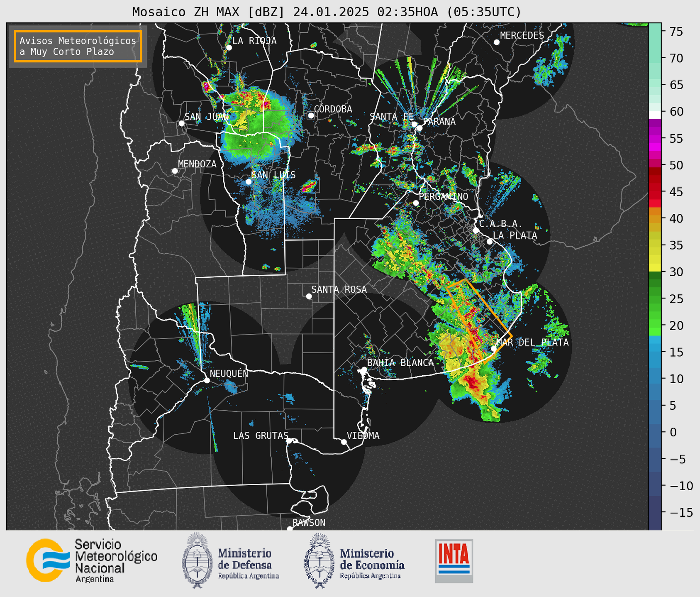
Task: Click the NEUQUÉN city marker dot
Action: [x=207, y=380]
